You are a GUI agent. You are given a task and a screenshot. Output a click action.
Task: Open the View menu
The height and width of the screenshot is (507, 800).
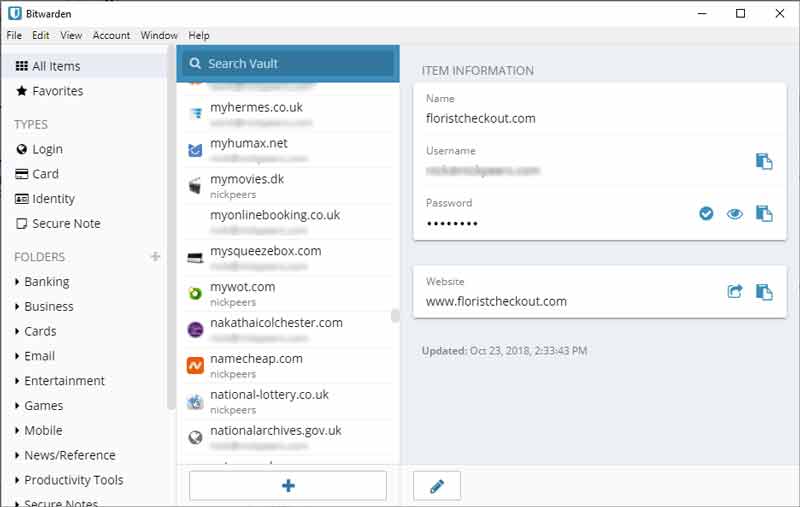pos(71,35)
